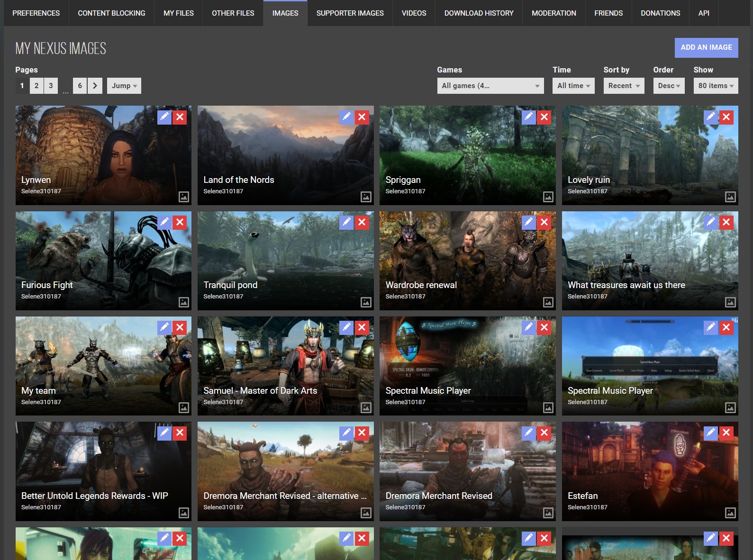This screenshot has height=560, width=753.
Task: Click the picture icon on Estefan tile
Action: pyautogui.click(x=730, y=513)
